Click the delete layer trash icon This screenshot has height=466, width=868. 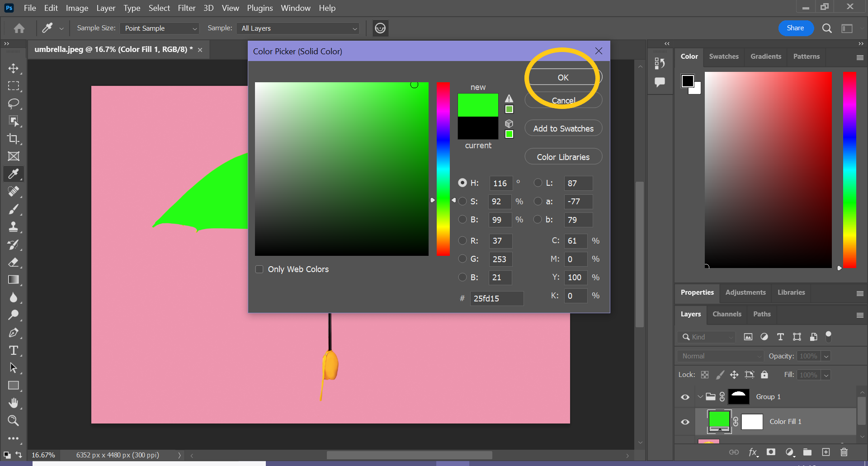pyautogui.click(x=844, y=452)
